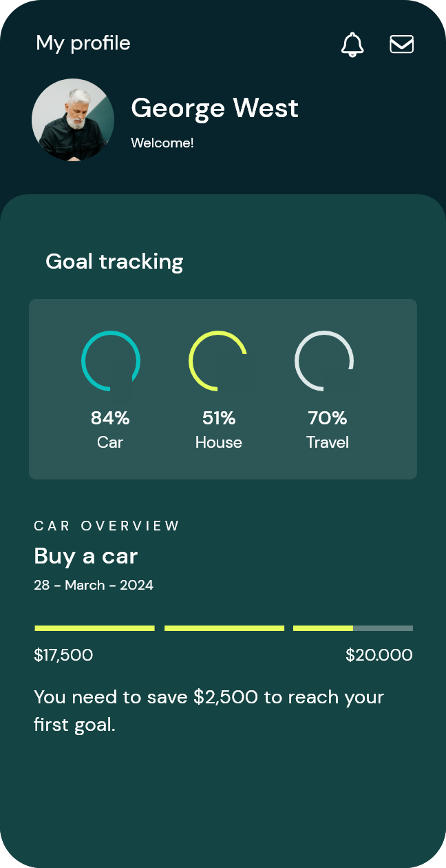Click the unfilled grey end of progress bar
The height and width of the screenshot is (868, 446).
(x=383, y=628)
